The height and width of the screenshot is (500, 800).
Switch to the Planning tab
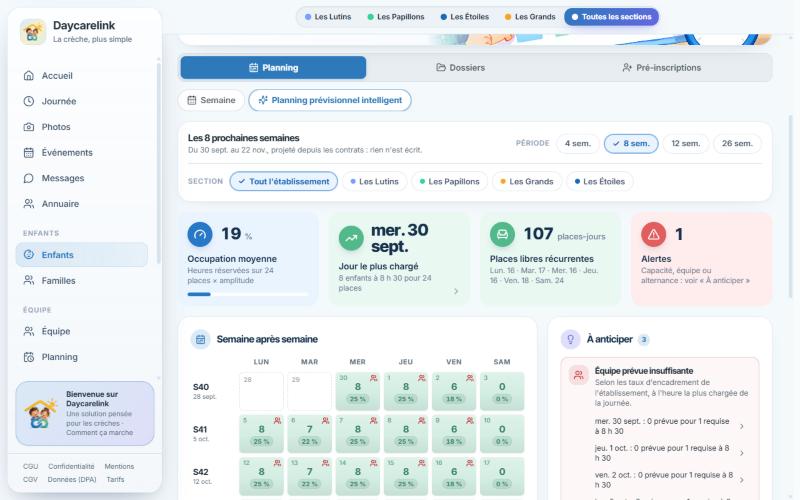click(x=273, y=67)
